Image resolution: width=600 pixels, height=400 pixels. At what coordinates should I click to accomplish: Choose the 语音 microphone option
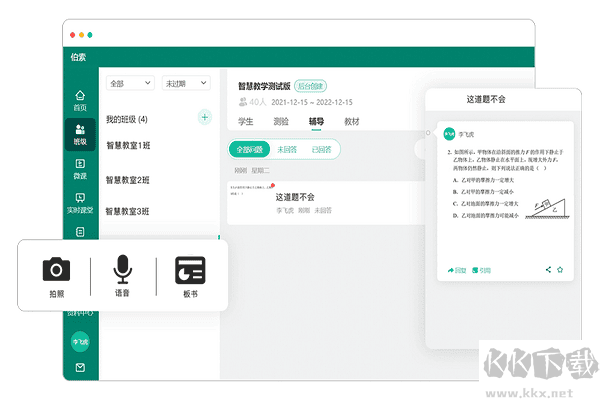click(x=122, y=276)
